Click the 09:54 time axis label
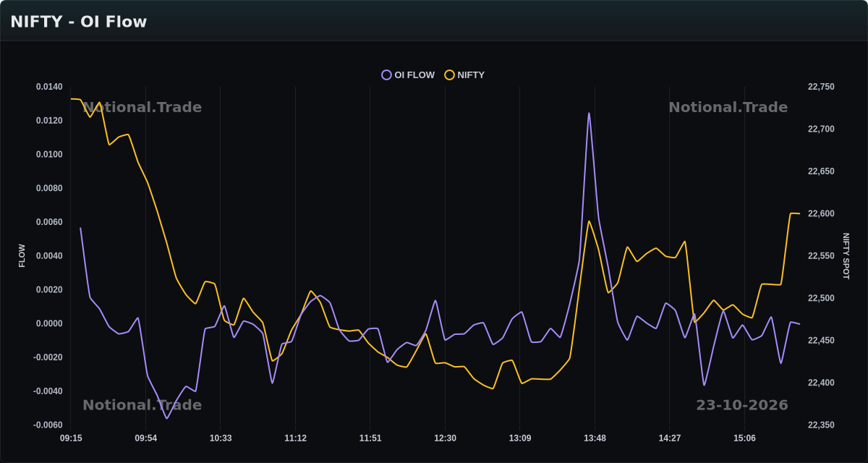This screenshot has width=868, height=463. click(x=145, y=438)
